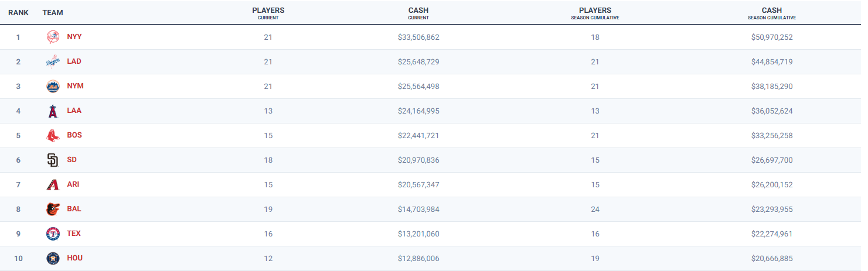Sort by Cash Current column header

pyautogui.click(x=418, y=13)
